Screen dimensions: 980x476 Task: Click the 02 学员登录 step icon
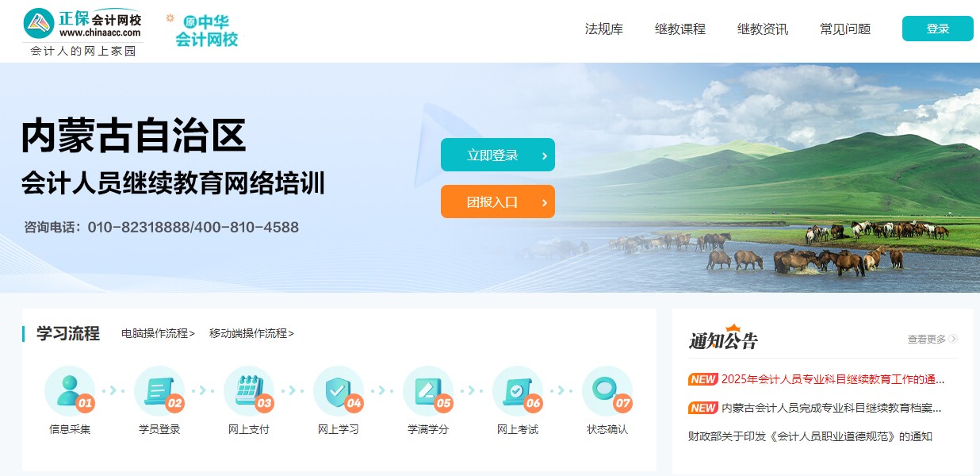[x=160, y=391]
